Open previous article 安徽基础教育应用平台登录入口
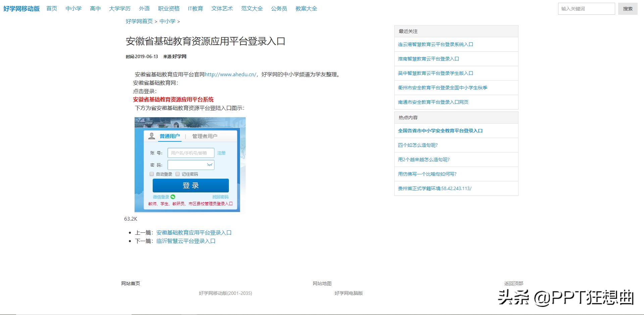The image size is (644, 315). coord(194,232)
